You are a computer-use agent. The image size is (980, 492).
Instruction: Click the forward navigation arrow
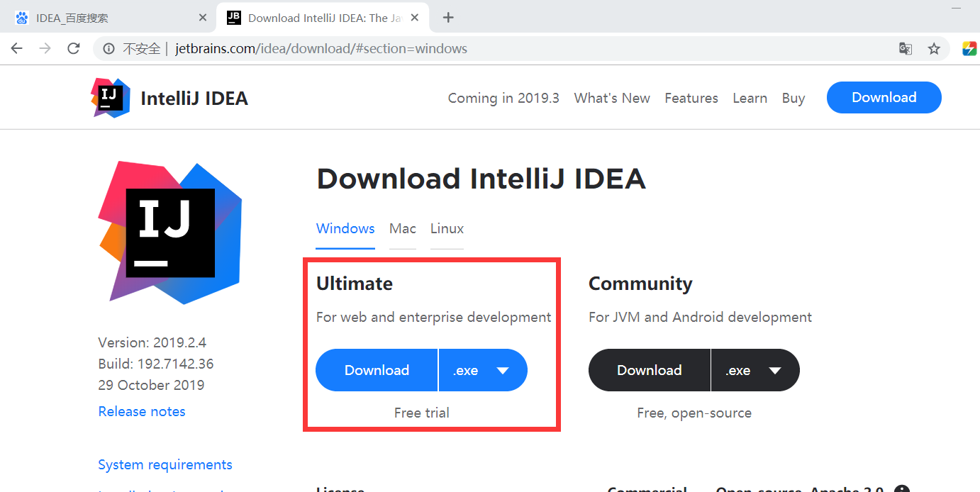point(45,48)
